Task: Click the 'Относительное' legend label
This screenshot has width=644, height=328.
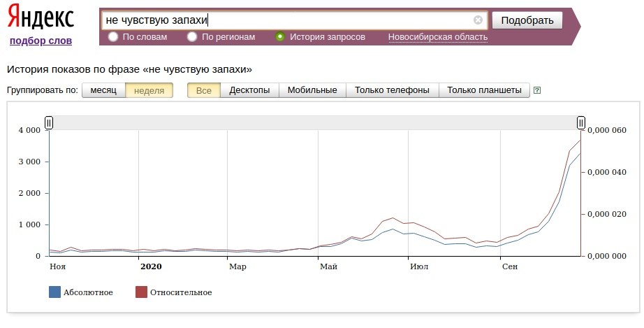Action: [x=181, y=292]
